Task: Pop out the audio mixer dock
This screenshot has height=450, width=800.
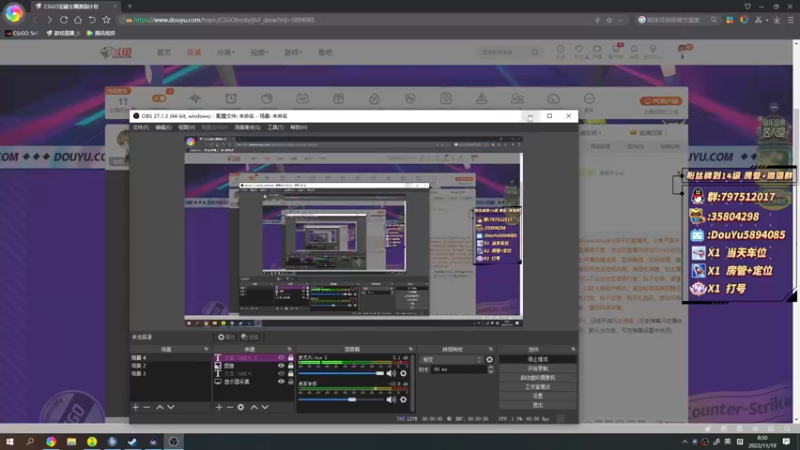Action: click(x=411, y=349)
